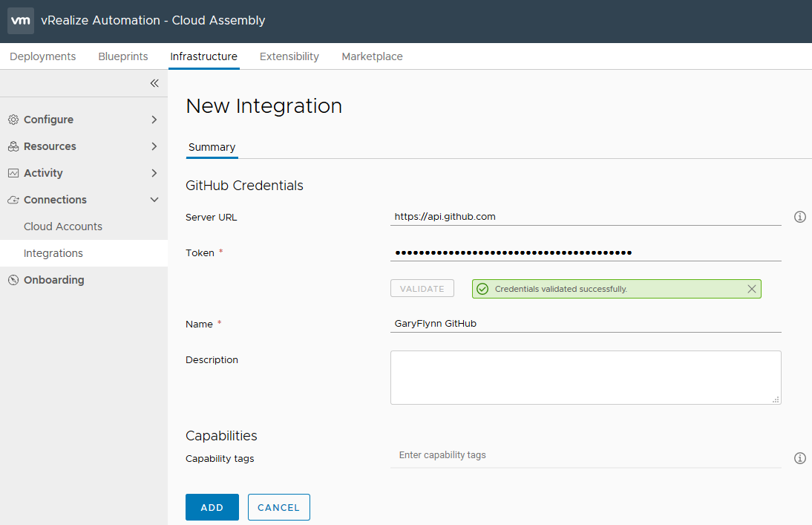Open the Deployments tab
812x525 pixels.
[43, 56]
